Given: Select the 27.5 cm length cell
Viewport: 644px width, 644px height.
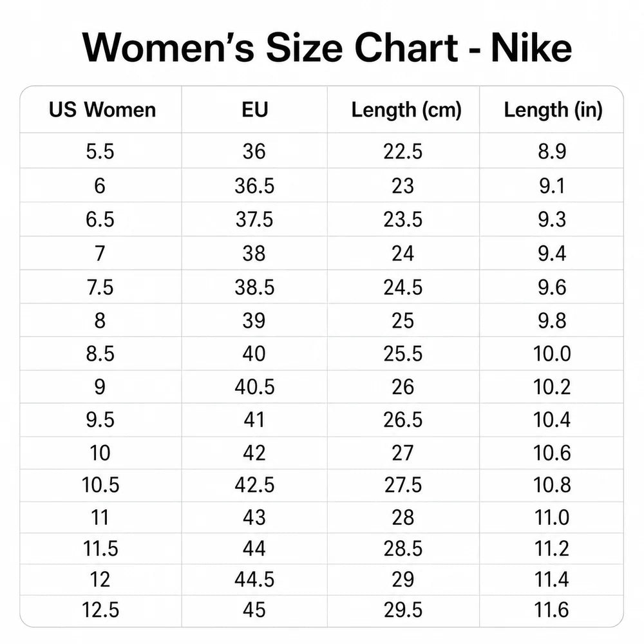Looking at the screenshot, I should tap(403, 485).
